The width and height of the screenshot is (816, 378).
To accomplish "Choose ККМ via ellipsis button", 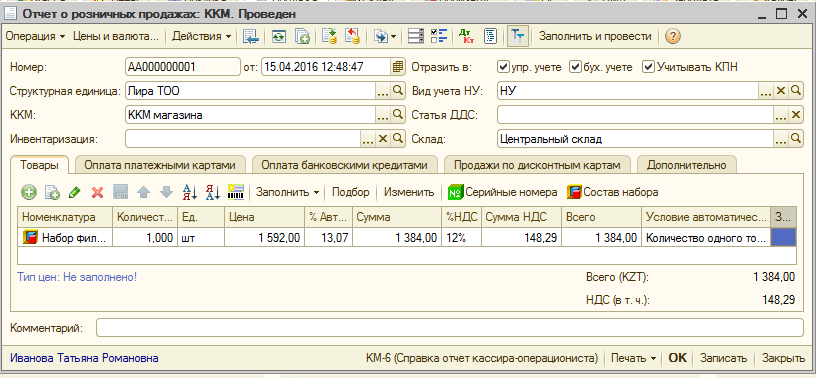I will coord(382,114).
